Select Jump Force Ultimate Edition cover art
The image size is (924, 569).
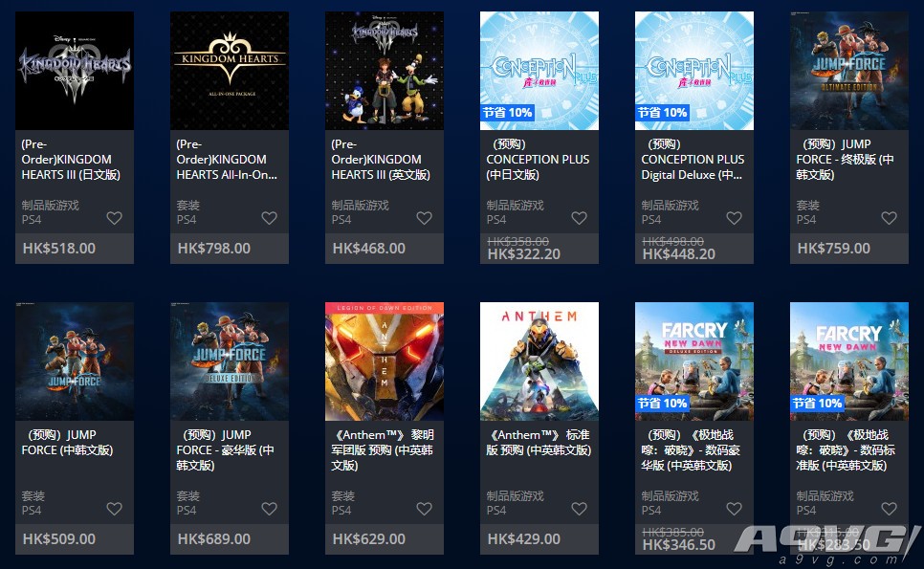849,71
